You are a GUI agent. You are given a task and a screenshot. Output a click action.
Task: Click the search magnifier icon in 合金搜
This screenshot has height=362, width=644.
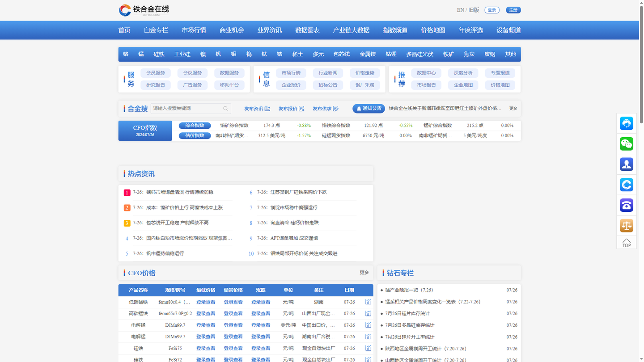(226, 109)
